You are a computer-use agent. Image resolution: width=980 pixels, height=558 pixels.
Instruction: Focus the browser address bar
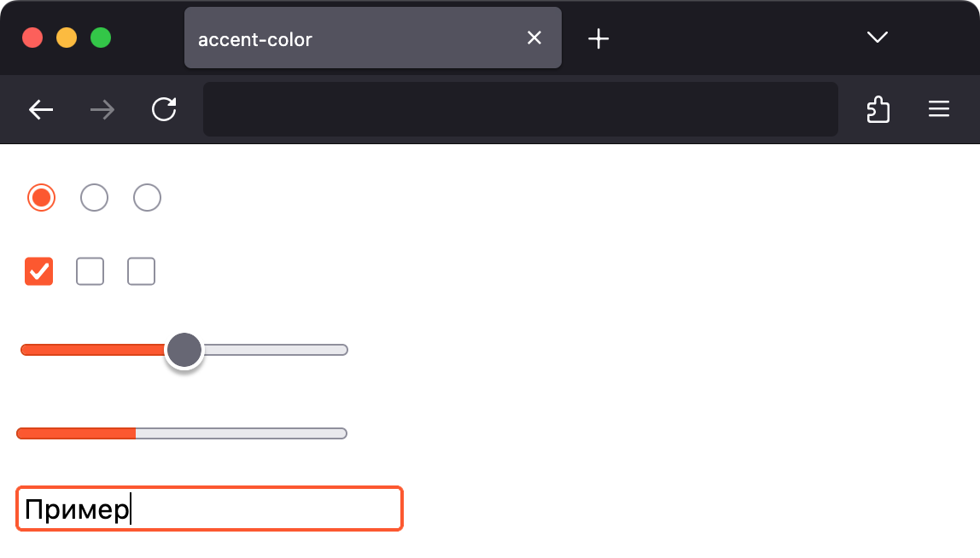click(520, 109)
